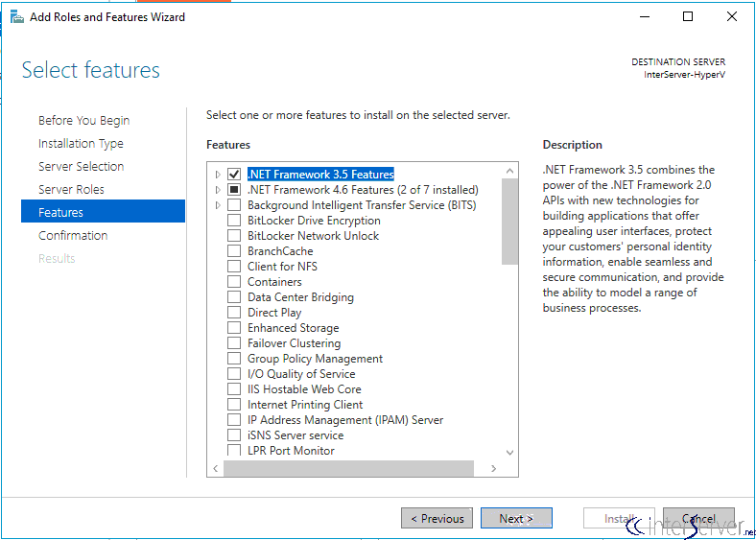
Task: Check the Data Center Bridging checkbox
Action: click(x=234, y=297)
